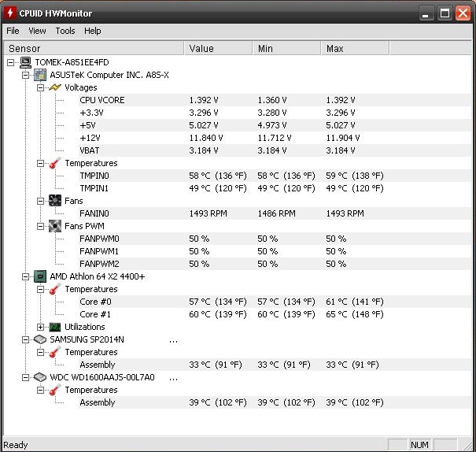Click the Min column header
The width and height of the screenshot is (476, 452).
coord(286,49)
